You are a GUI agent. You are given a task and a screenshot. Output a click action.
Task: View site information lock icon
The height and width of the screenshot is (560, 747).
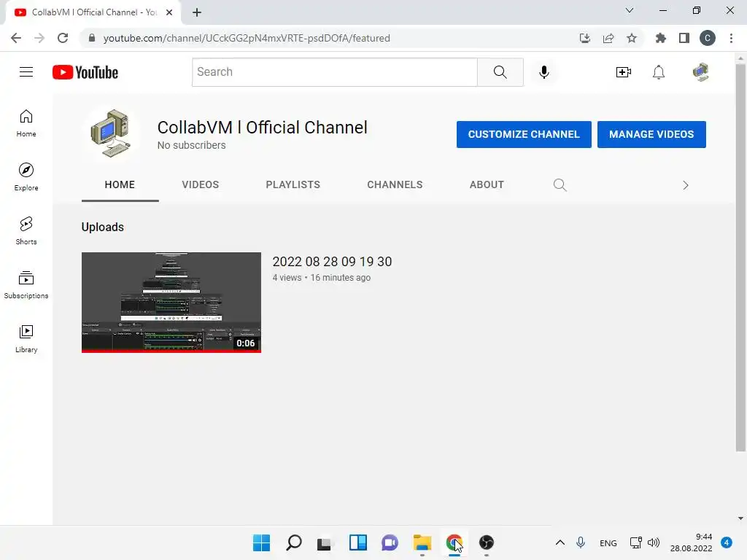92,38
